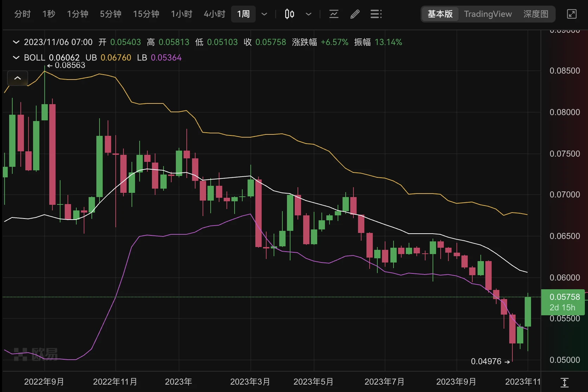This screenshot has width=588, height=392.
Task: Click the fullscreen expand icon
Action: click(571, 14)
